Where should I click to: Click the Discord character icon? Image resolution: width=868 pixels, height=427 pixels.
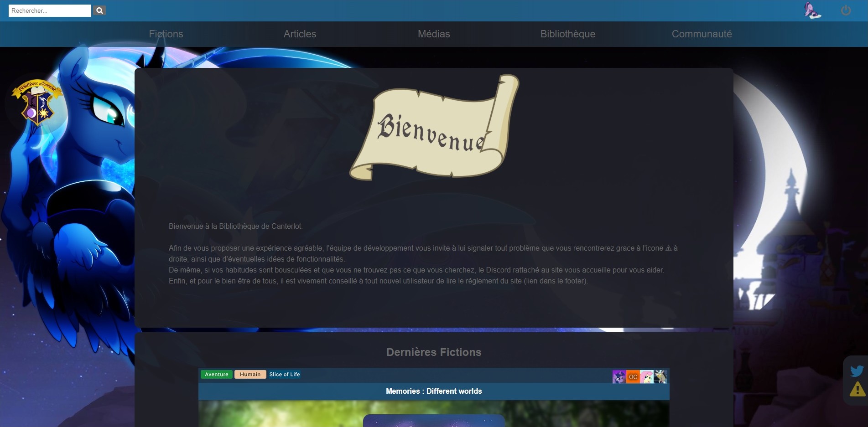click(660, 377)
